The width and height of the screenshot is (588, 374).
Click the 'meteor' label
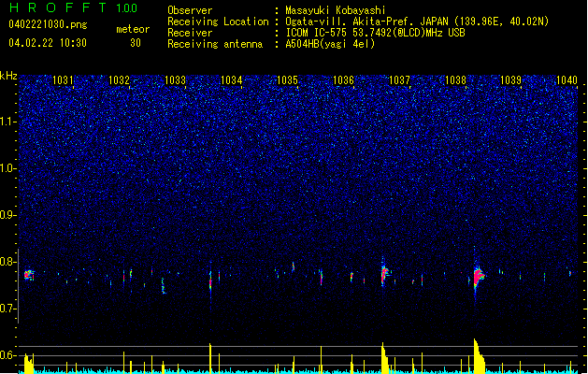(133, 29)
